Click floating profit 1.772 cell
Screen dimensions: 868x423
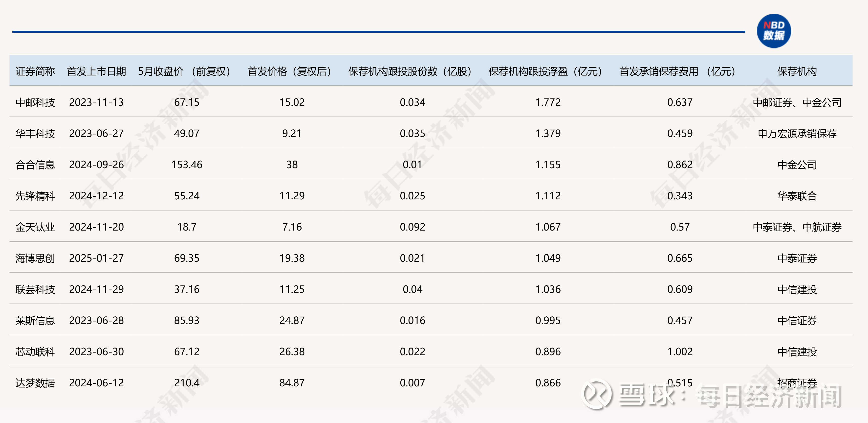pos(548,102)
